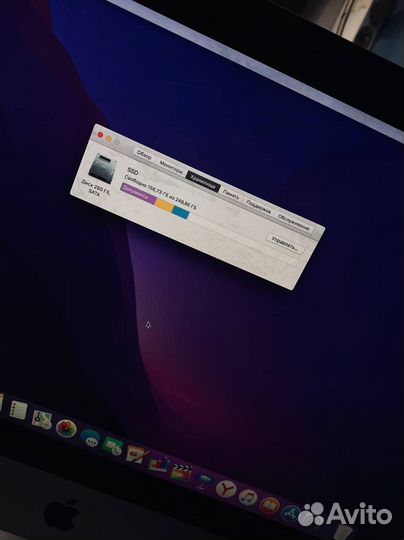Close the system information window

pos(101,135)
